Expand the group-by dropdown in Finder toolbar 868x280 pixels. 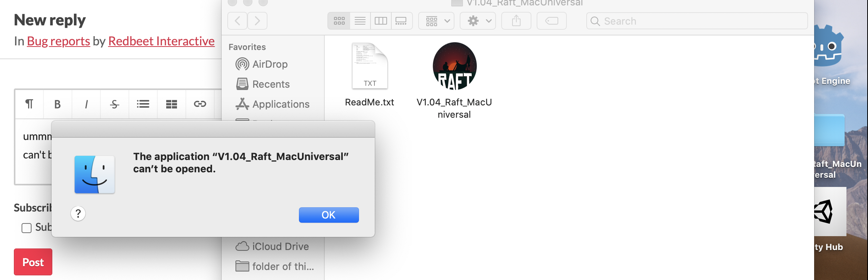436,21
